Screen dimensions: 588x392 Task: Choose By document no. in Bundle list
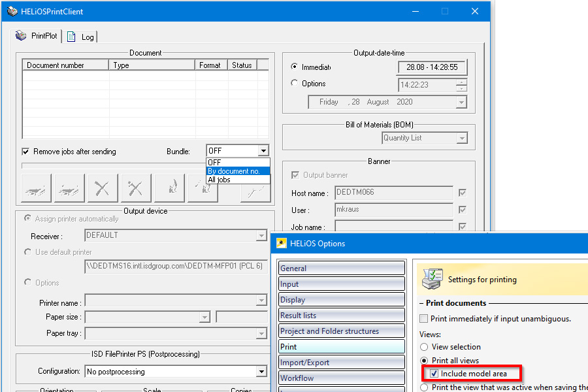[x=238, y=171]
